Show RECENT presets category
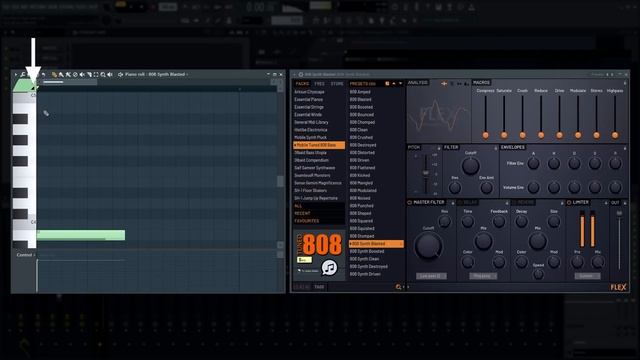 tap(302, 213)
